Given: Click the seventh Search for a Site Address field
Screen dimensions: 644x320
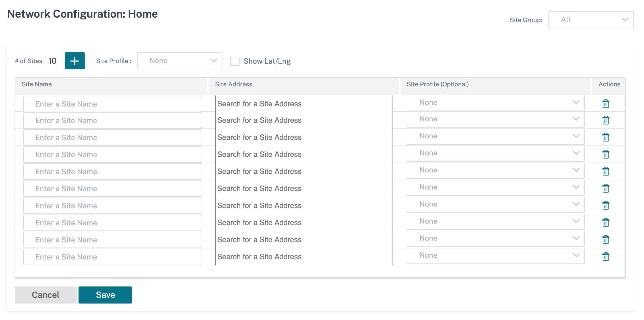Looking at the screenshot, I should tap(304, 205).
